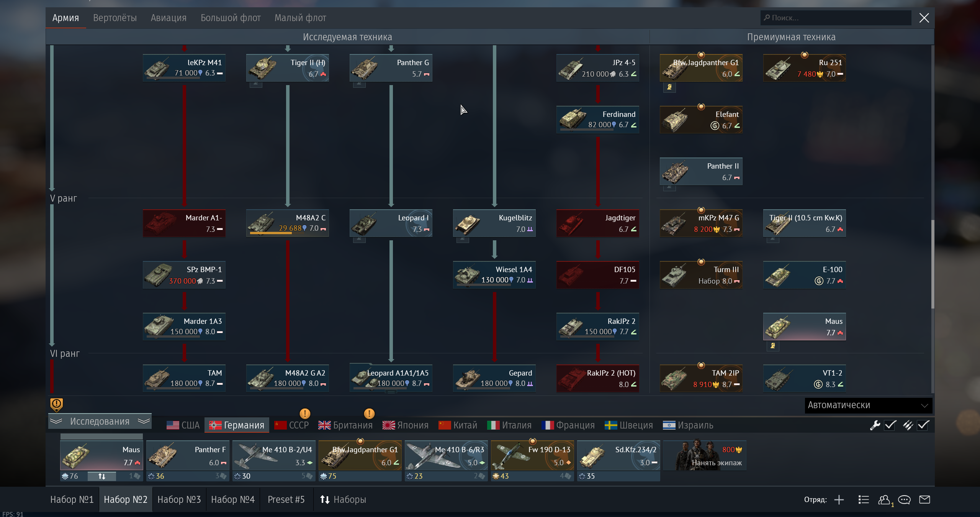
Task: Toggle the automatic ammo purchase checkbox
Action: pos(923,425)
